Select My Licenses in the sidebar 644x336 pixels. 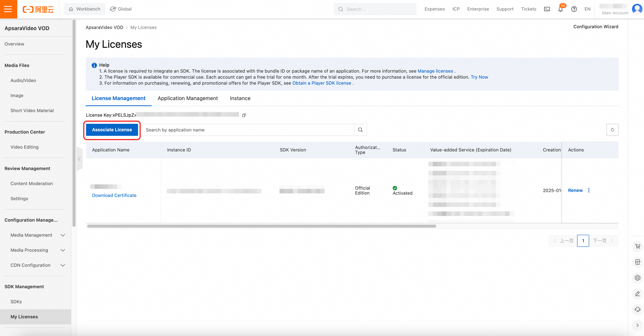36,317
